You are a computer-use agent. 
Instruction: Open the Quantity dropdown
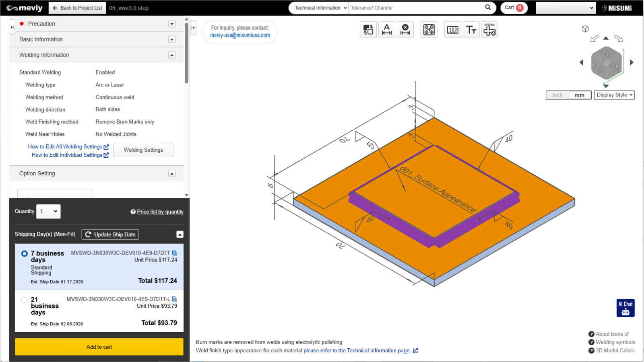pos(48,212)
